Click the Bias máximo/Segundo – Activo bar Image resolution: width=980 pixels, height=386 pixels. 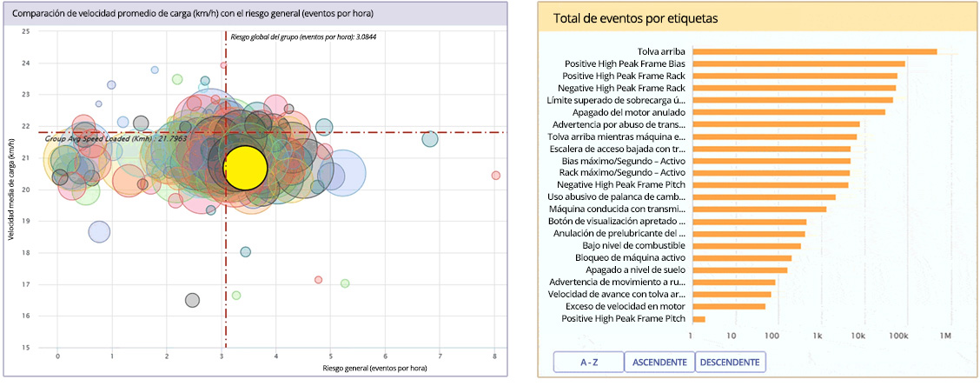[771, 161]
